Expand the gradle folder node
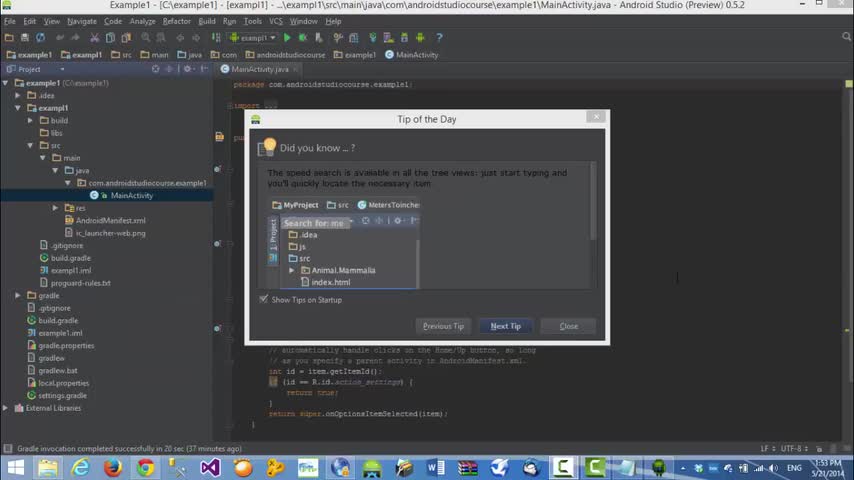 click(x=18, y=295)
